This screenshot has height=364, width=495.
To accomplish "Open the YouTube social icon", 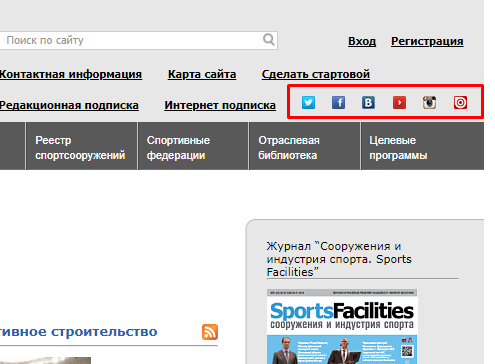I will tap(399, 102).
